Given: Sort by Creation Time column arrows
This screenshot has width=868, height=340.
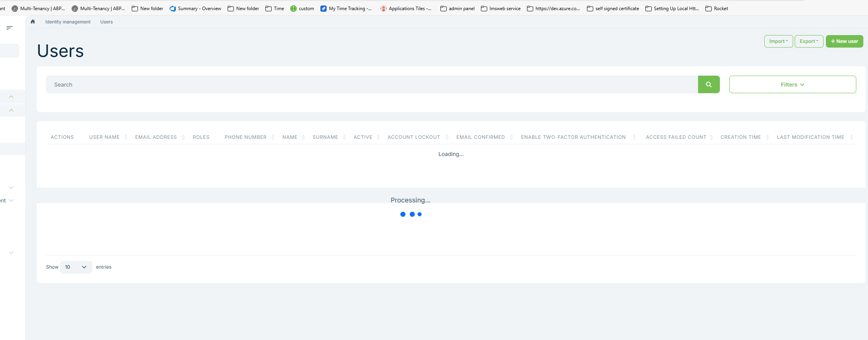Looking at the screenshot, I should [767, 137].
